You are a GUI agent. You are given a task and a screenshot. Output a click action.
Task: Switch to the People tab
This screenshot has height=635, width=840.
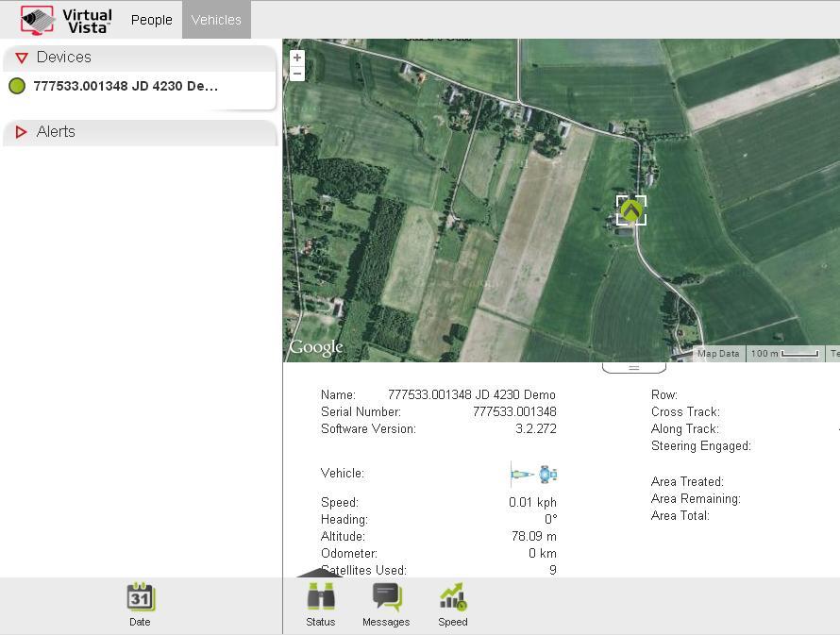click(x=151, y=20)
